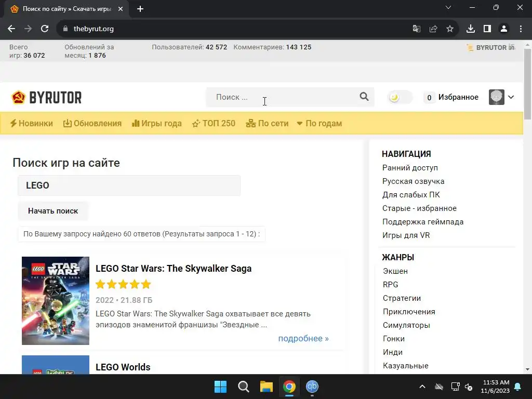Open Chrome three-dot menu
532x399 pixels.
click(x=521, y=29)
